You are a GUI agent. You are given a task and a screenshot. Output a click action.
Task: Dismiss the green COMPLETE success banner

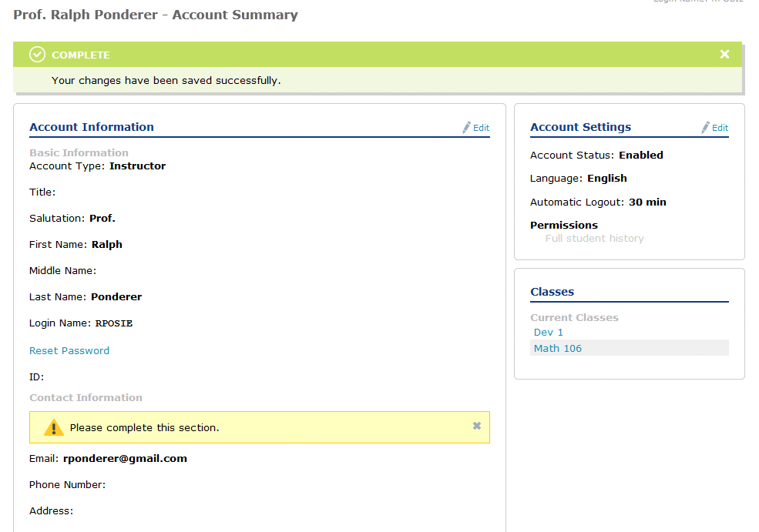point(724,54)
